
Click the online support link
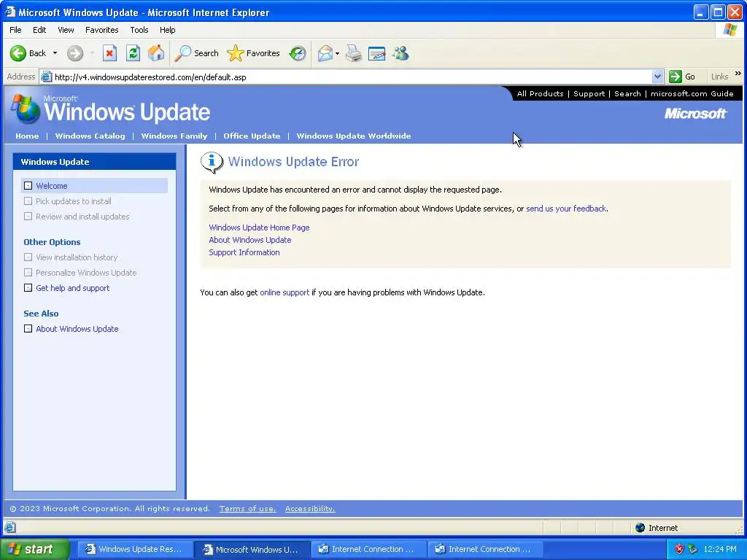285,292
